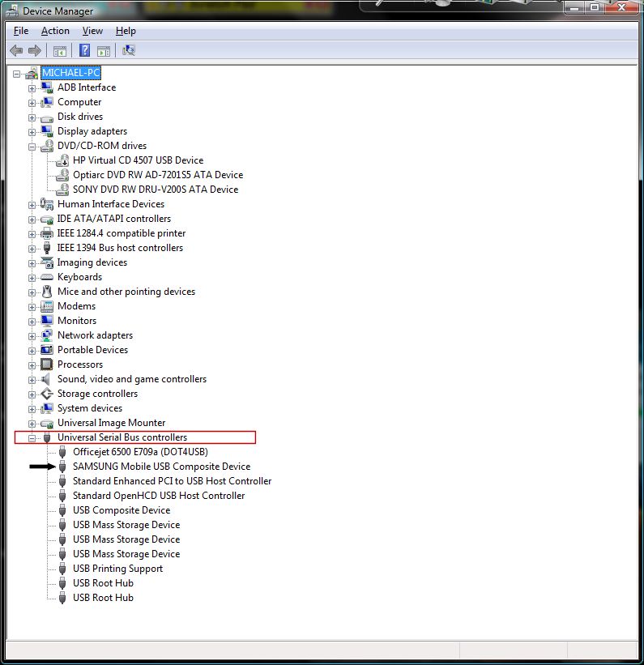
Task: Click the Show/Hide Console Tree toolbar icon
Action: tap(60, 51)
